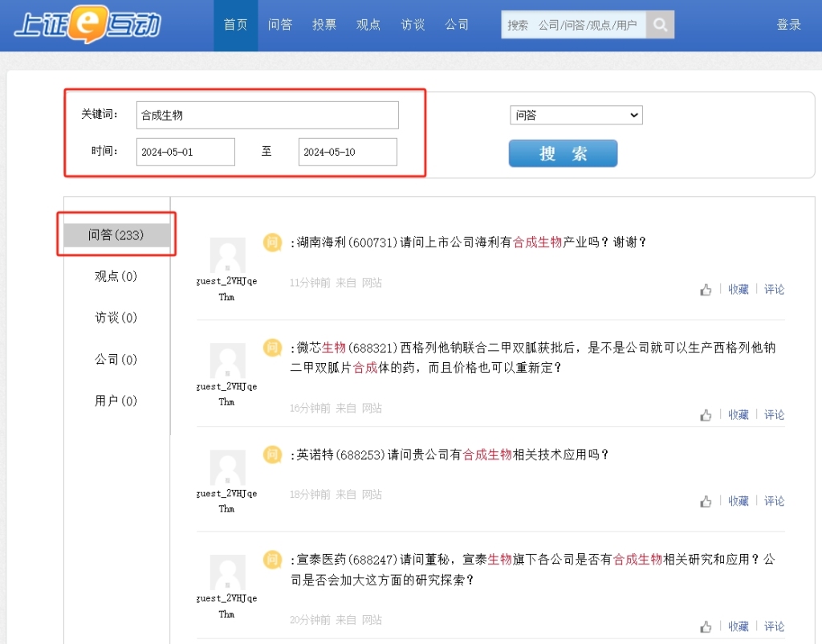Click 评论 on the 英诺特 question

click(774, 501)
